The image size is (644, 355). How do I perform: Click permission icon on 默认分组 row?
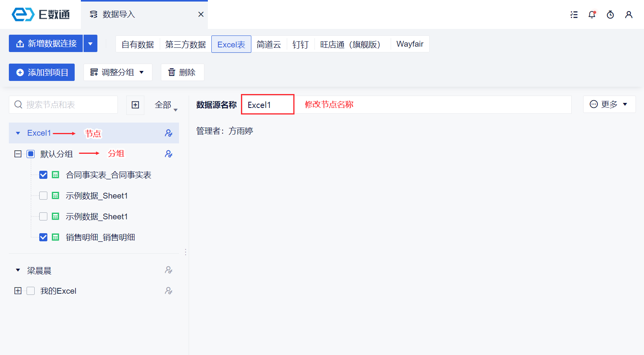point(169,154)
